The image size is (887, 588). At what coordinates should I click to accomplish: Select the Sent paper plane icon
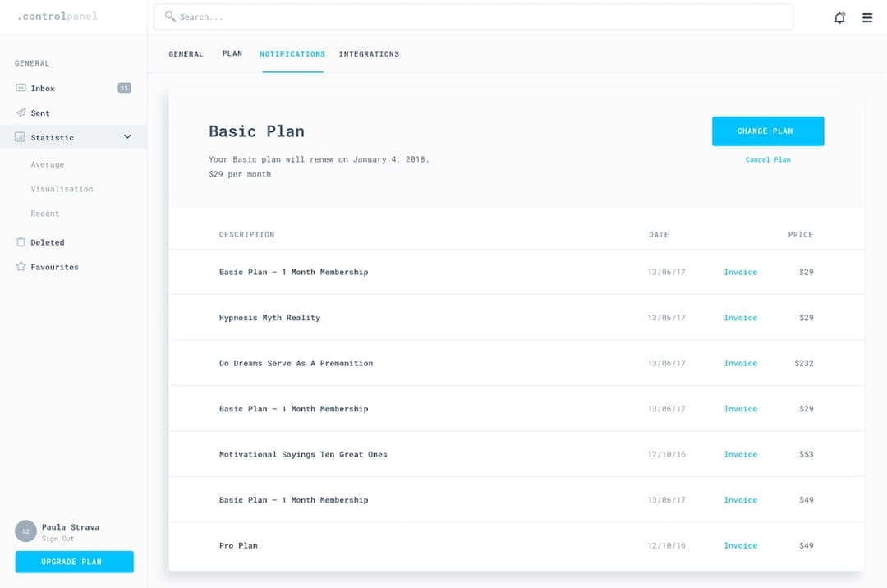click(x=20, y=113)
